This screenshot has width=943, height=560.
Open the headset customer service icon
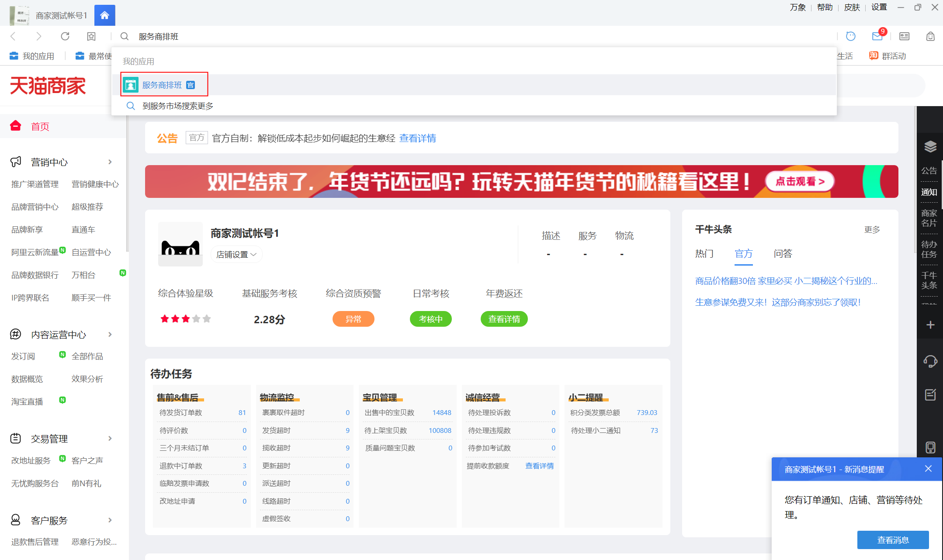(x=930, y=361)
